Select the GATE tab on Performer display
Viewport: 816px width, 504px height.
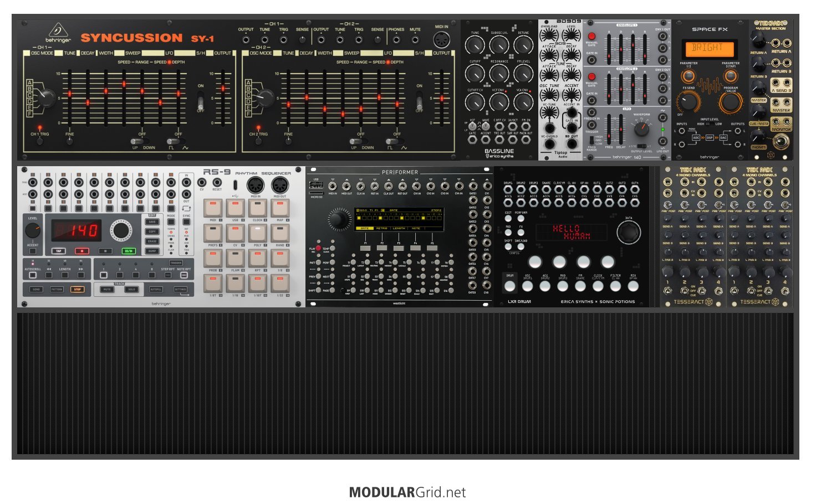click(364, 228)
